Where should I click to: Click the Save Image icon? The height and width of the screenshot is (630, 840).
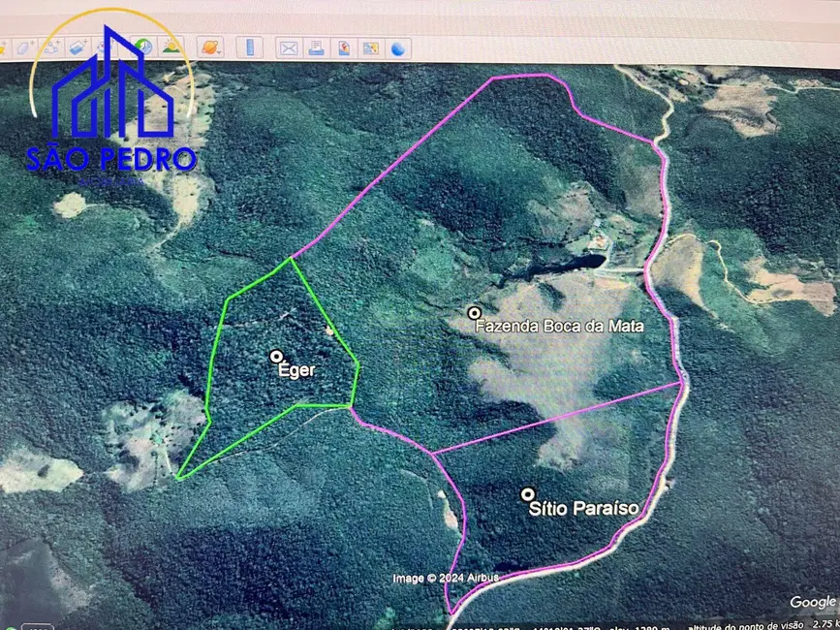pos(343,47)
